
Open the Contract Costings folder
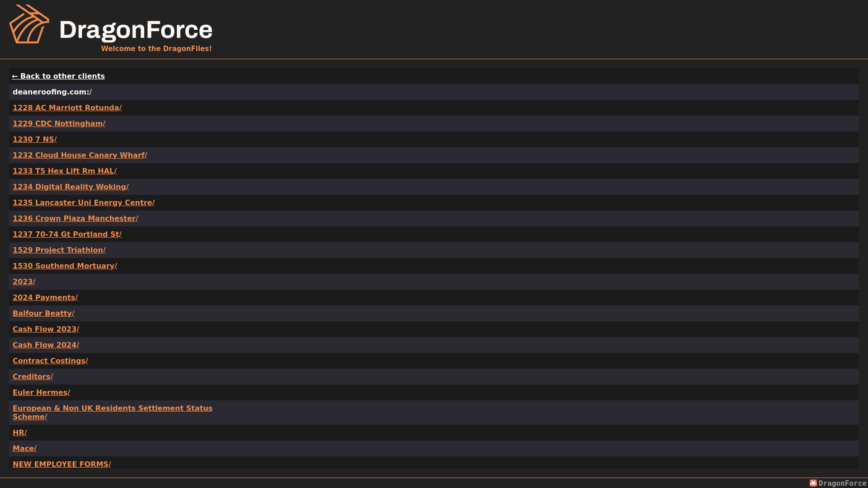(x=50, y=361)
